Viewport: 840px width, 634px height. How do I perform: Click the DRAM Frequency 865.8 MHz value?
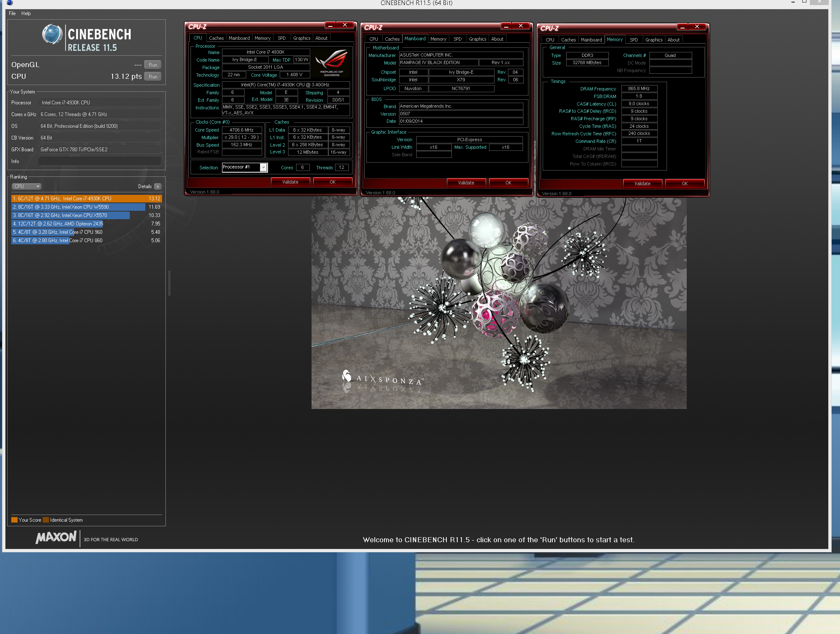[x=639, y=89]
